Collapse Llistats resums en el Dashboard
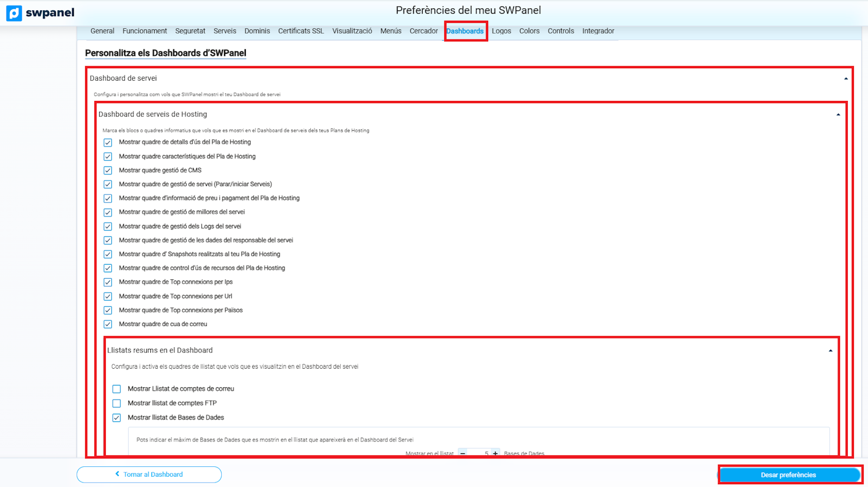The image size is (868, 487). 830,351
